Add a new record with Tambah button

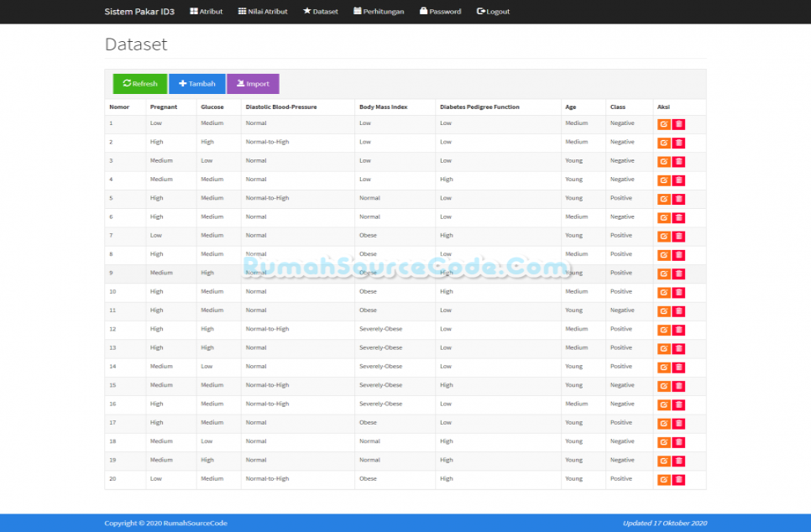pos(197,84)
